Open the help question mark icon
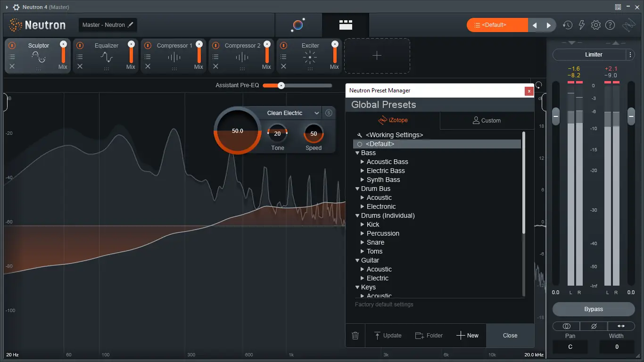The width and height of the screenshot is (644, 362). tap(610, 25)
